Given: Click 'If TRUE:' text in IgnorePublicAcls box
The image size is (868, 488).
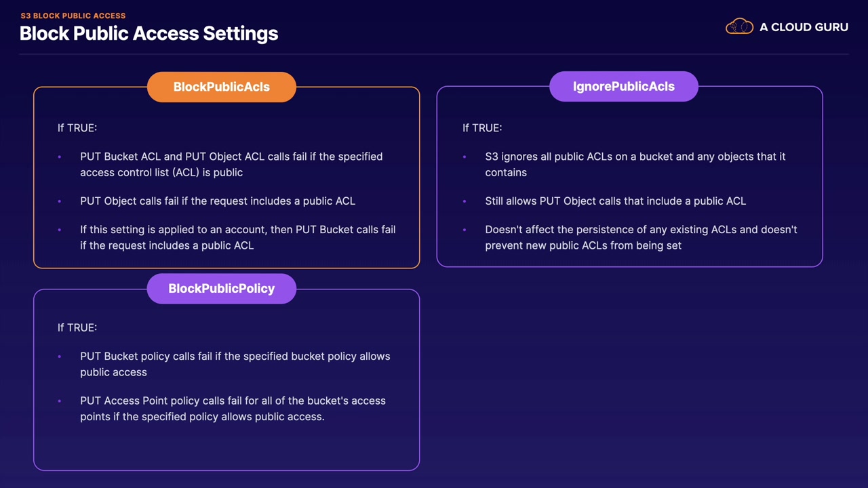Looking at the screenshot, I should [482, 127].
